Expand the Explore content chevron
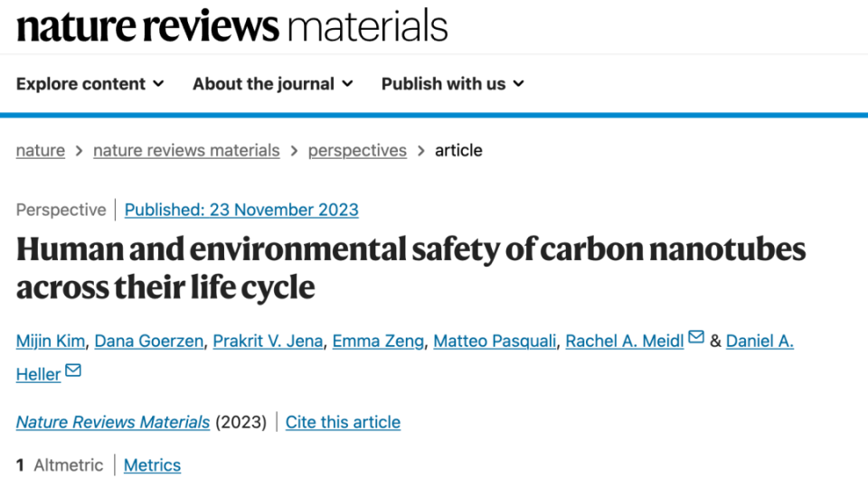 [x=158, y=83]
